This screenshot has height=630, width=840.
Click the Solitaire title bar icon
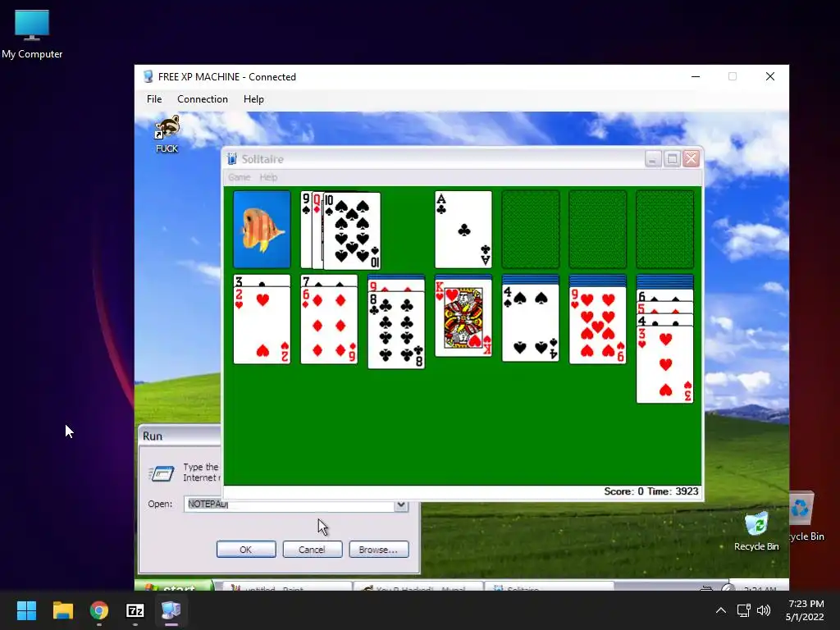(x=232, y=159)
